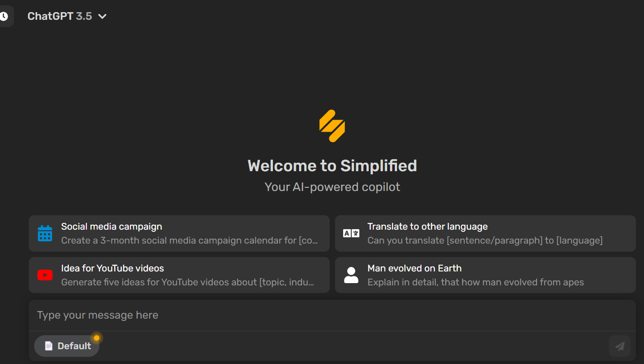Click the orange notification dot on Default

point(96,338)
